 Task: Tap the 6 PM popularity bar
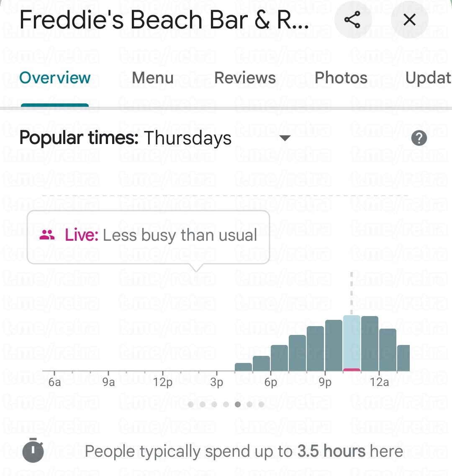pyautogui.click(x=279, y=358)
